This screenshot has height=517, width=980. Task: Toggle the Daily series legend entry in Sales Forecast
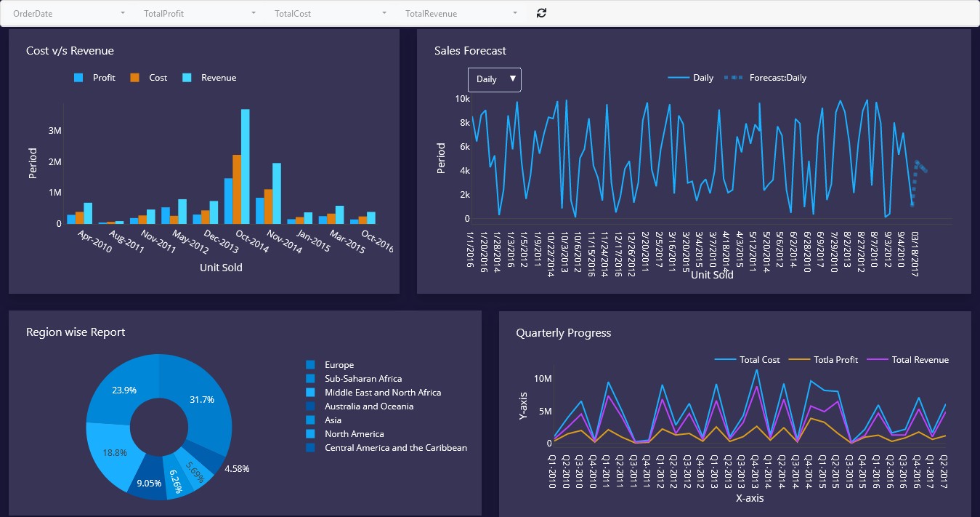click(690, 78)
